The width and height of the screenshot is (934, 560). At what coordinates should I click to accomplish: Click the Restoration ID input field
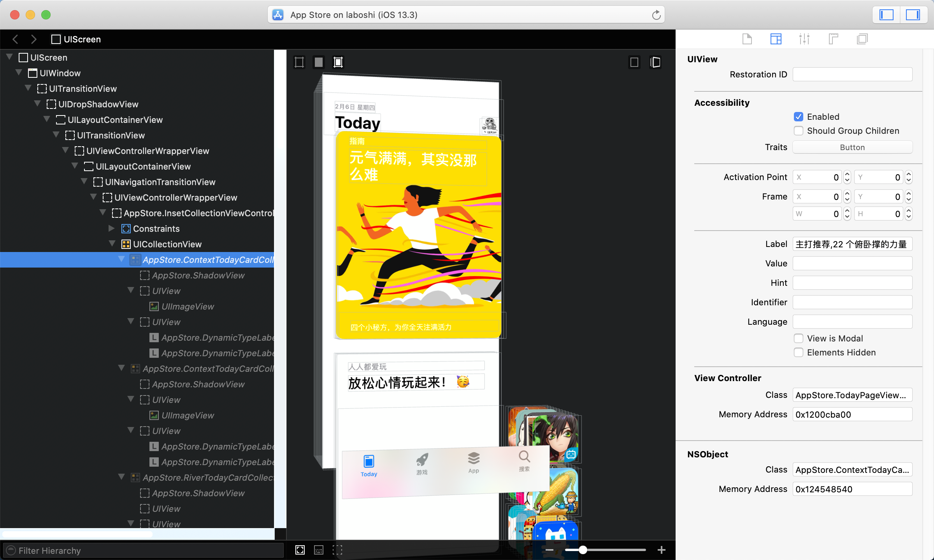852,74
